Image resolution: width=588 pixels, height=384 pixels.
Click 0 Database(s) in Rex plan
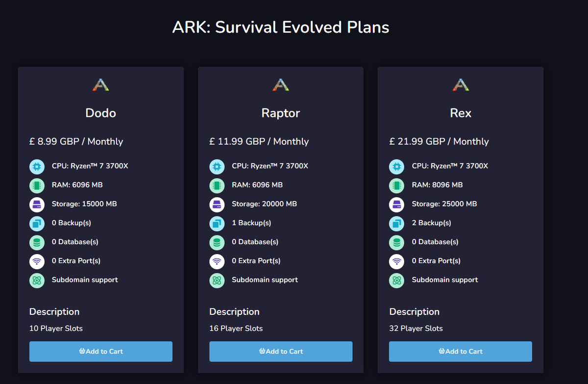click(x=435, y=242)
